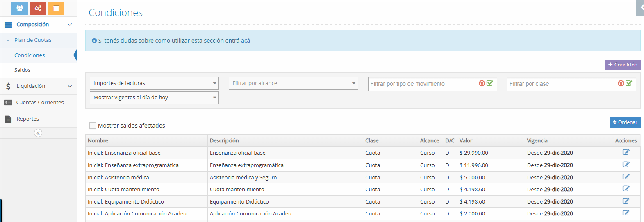The image size is (644, 222).
Task: Expand the Liquidación menu section
Action: (39, 86)
